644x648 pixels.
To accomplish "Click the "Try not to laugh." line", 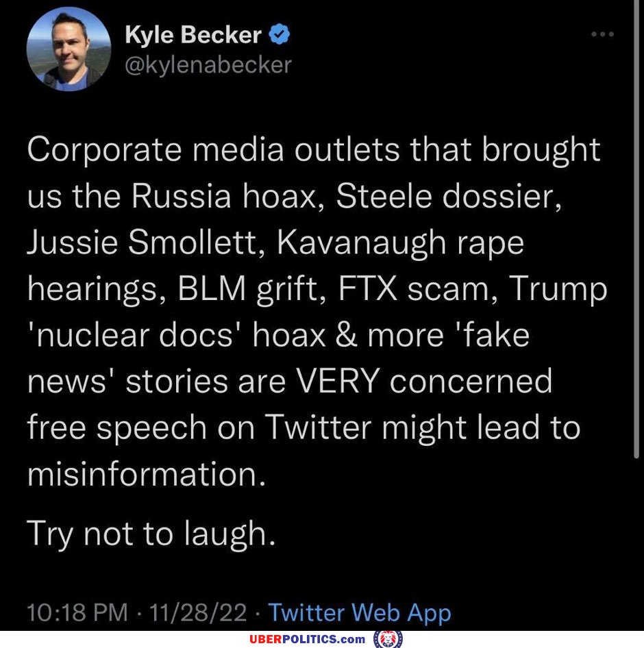I will (151, 534).
